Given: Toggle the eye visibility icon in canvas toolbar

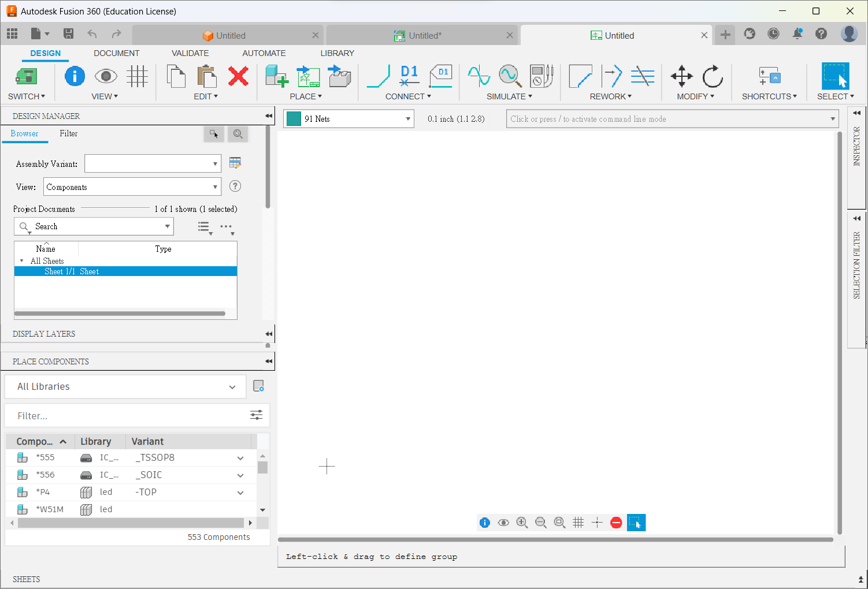Looking at the screenshot, I should click(503, 523).
